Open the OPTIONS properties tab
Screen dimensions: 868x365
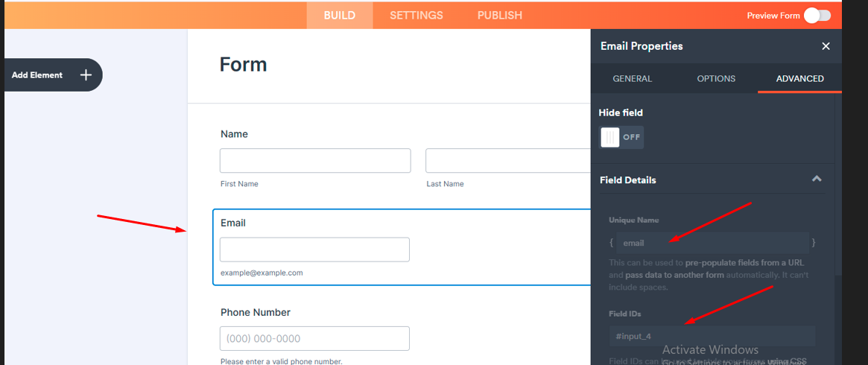click(716, 78)
